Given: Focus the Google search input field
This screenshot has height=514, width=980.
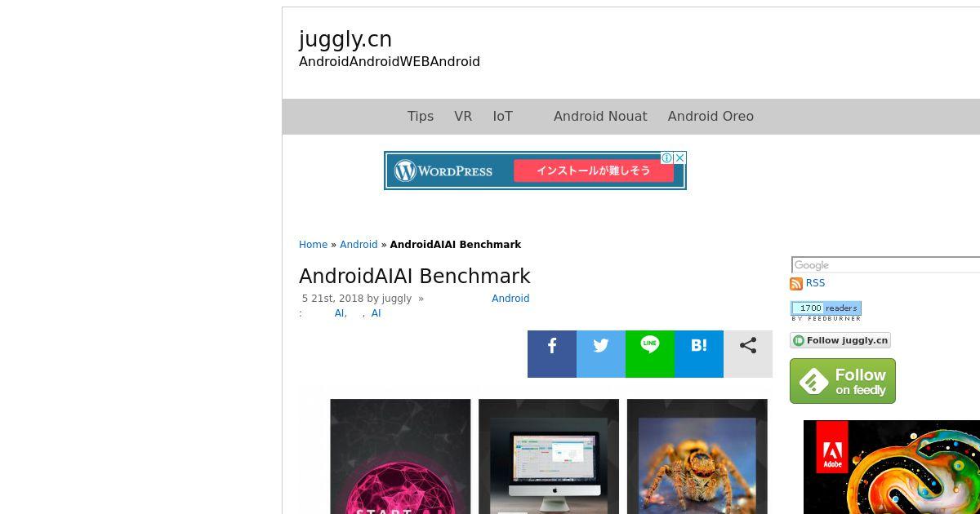Looking at the screenshot, I should (x=886, y=265).
